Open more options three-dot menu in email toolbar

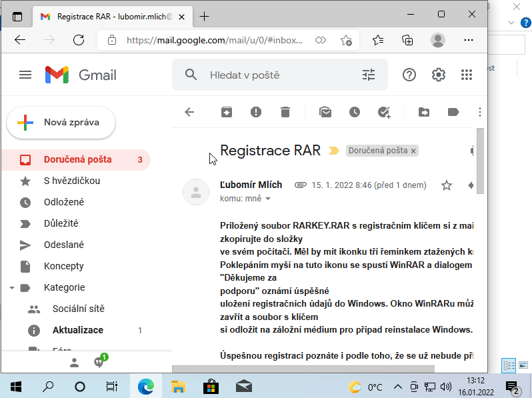pyautogui.click(x=480, y=112)
